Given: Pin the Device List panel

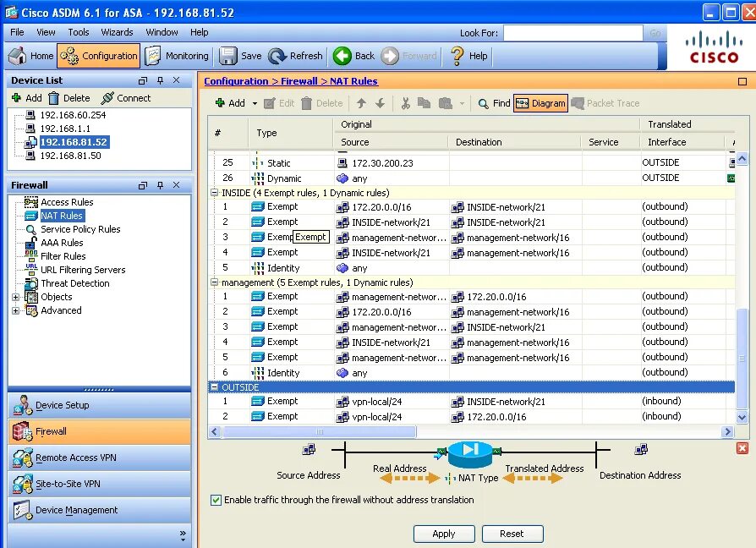Looking at the screenshot, I should click(160, 80).
